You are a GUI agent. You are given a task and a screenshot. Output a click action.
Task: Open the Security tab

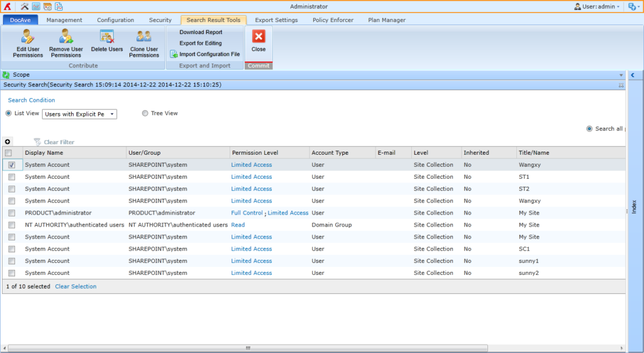pos(160,20)
